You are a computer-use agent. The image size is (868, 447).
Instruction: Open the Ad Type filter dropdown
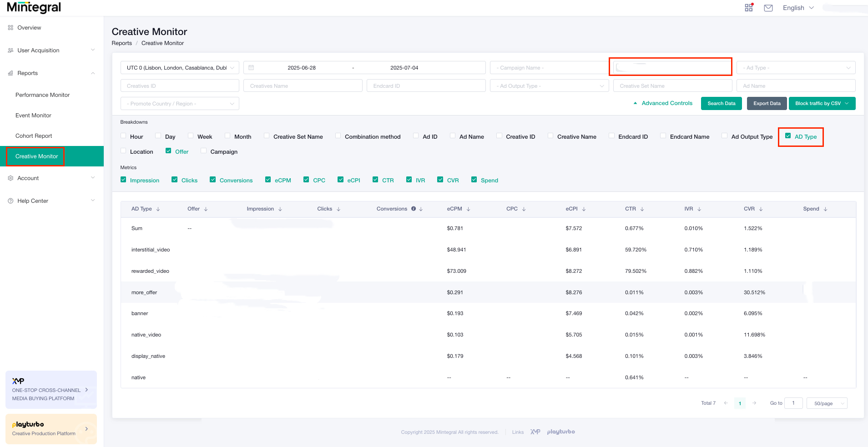[795, 67]
